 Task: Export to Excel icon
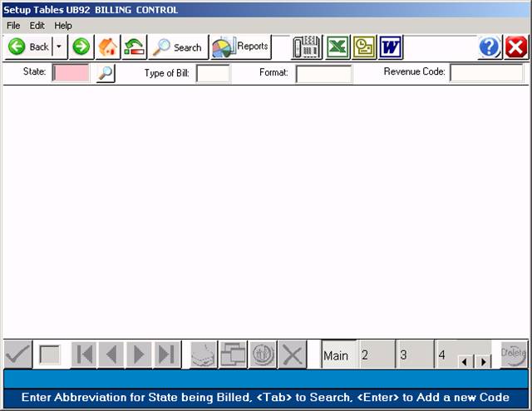click(337, 47)
